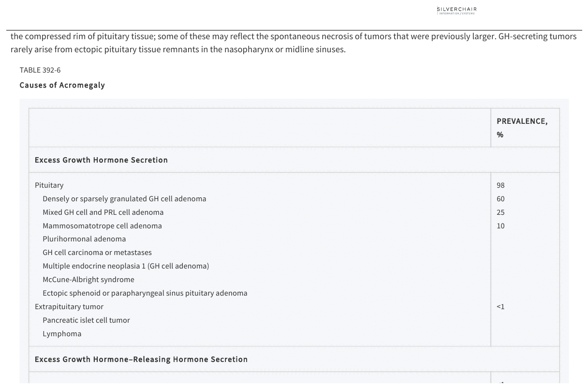588x389 pixels.
Task: Click the Silverchair logo at top
Action: click(x=456, y=10)
